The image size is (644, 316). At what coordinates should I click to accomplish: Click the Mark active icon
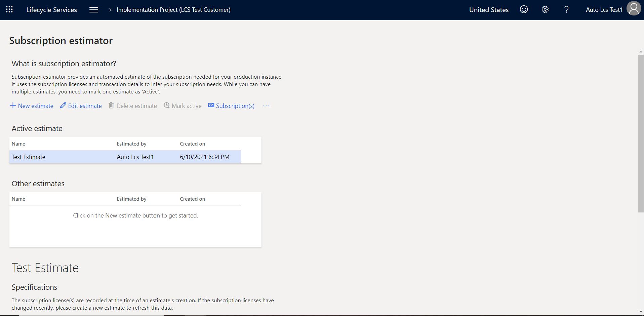[167, 106]
